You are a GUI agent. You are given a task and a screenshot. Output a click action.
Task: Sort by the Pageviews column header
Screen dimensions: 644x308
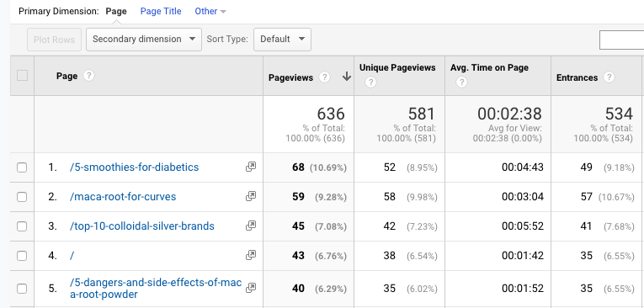pos(290,77)
